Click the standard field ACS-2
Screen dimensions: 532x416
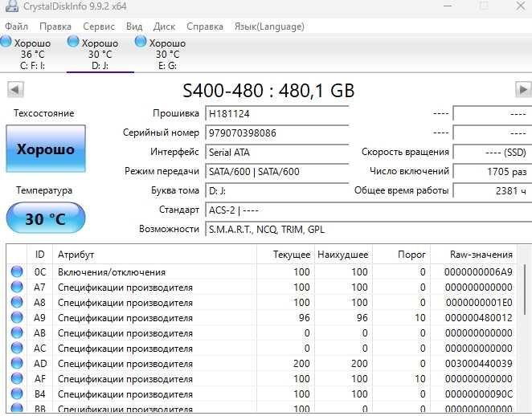pyautogui.click(x=369, y=210)
